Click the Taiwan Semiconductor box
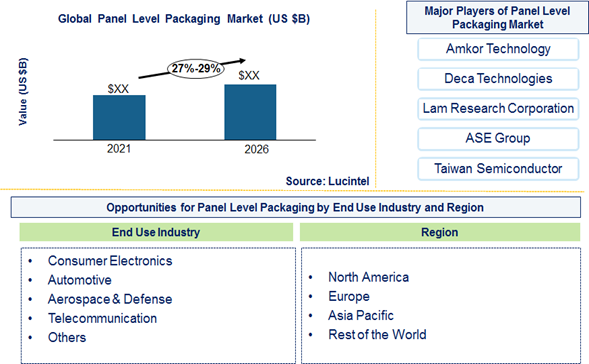This screenshot has width=589, height=364. tap(498, 169)
